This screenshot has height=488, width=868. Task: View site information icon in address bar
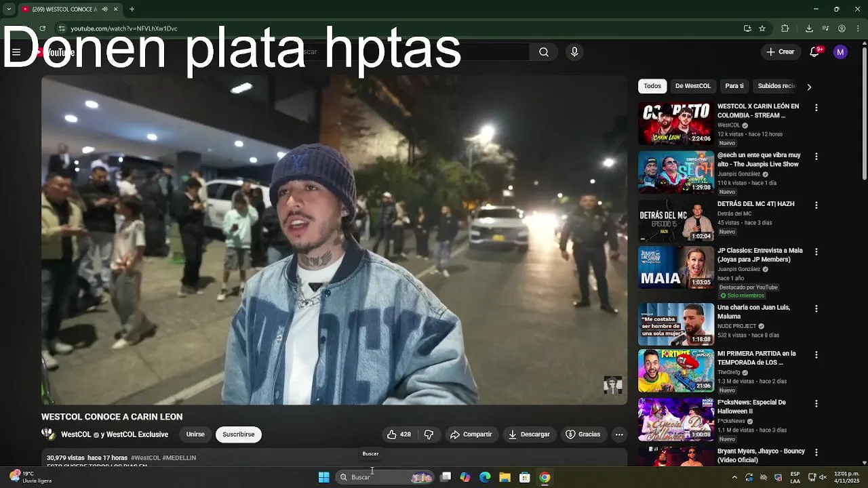[62, 28]
